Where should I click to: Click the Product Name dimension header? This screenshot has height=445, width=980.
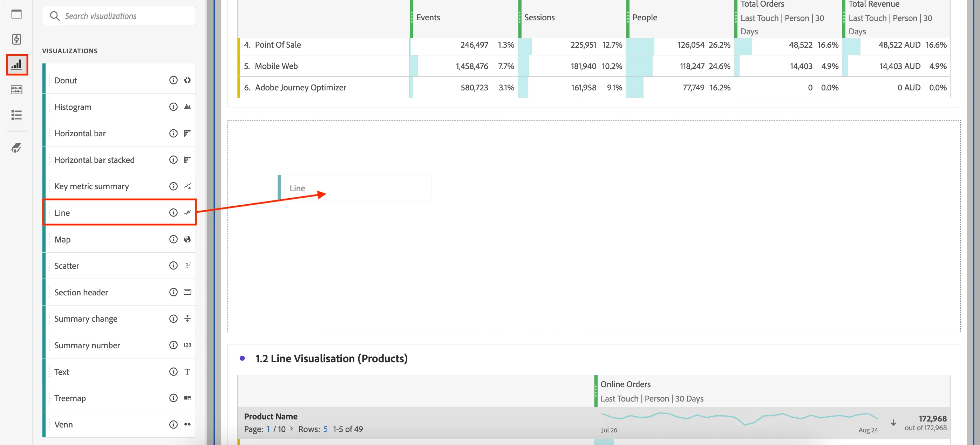click(x=271, y=417)
